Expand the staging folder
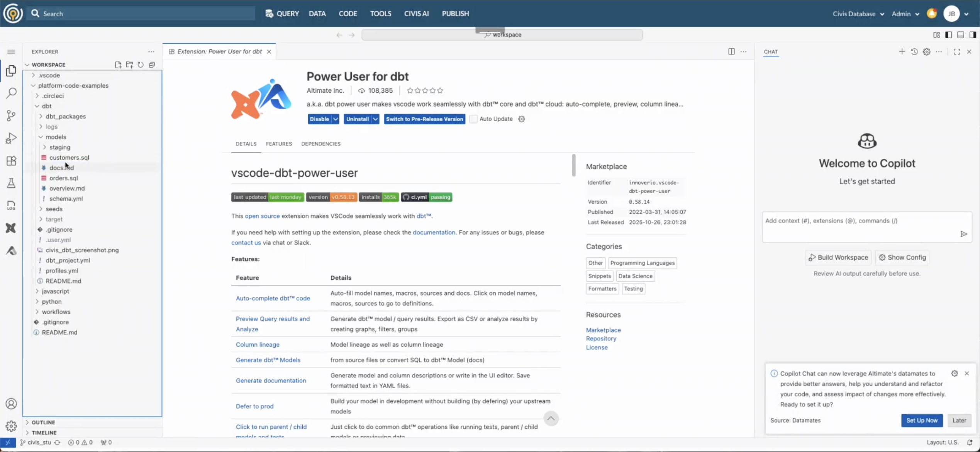Screen dimensions: 980x452 click(59, 147)
